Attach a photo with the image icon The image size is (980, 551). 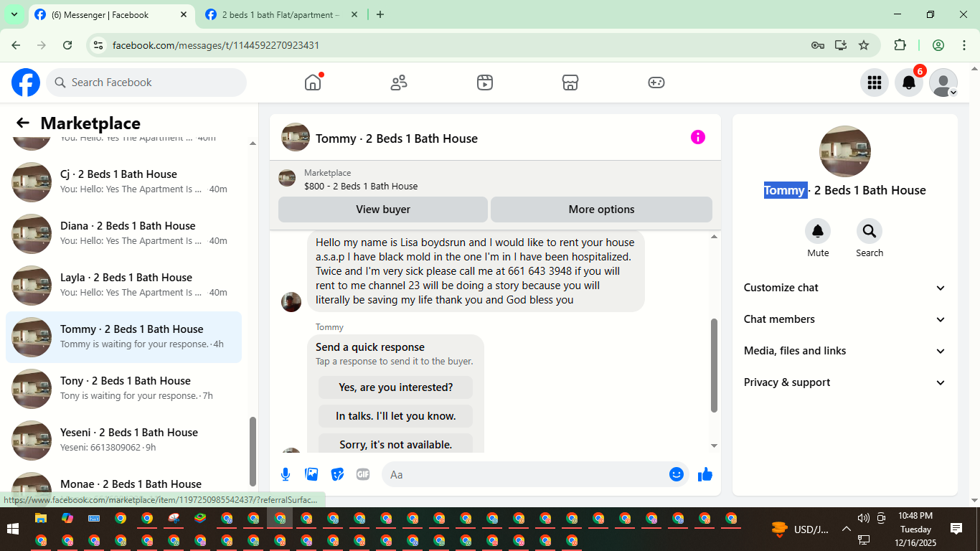pyautogui.click(x=311, y=474)
